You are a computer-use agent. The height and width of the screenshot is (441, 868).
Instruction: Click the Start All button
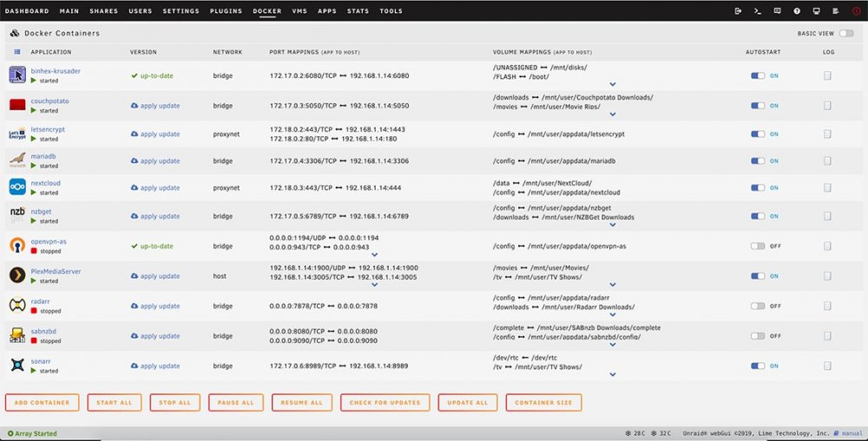click(x=115, y=403)
